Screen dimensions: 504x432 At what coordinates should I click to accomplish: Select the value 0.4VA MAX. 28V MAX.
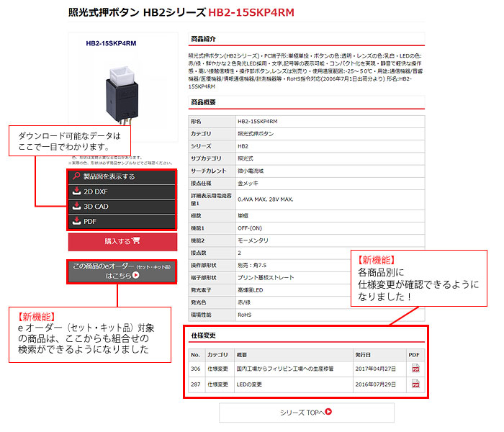pyautogui.click(x=266, y=199)
